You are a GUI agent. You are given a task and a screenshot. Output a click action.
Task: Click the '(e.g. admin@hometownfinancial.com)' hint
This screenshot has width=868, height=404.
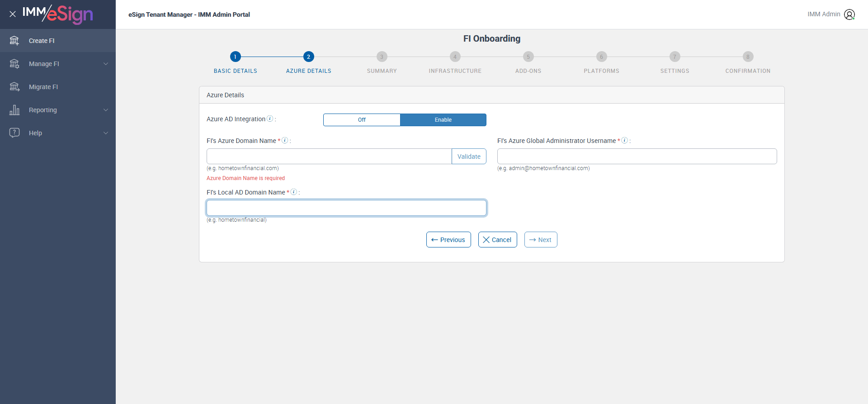(x=543, y=168)
